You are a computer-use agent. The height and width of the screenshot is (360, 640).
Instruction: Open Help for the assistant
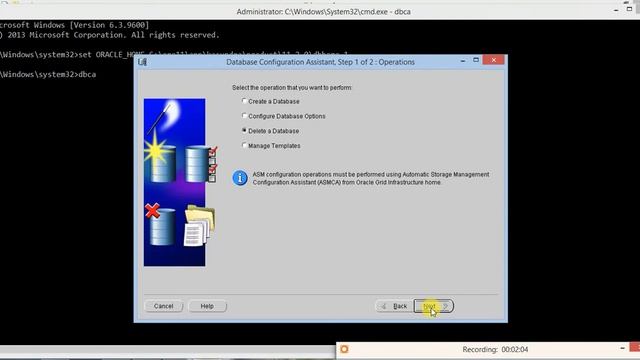pyautogui.click(x=207, y=306)
